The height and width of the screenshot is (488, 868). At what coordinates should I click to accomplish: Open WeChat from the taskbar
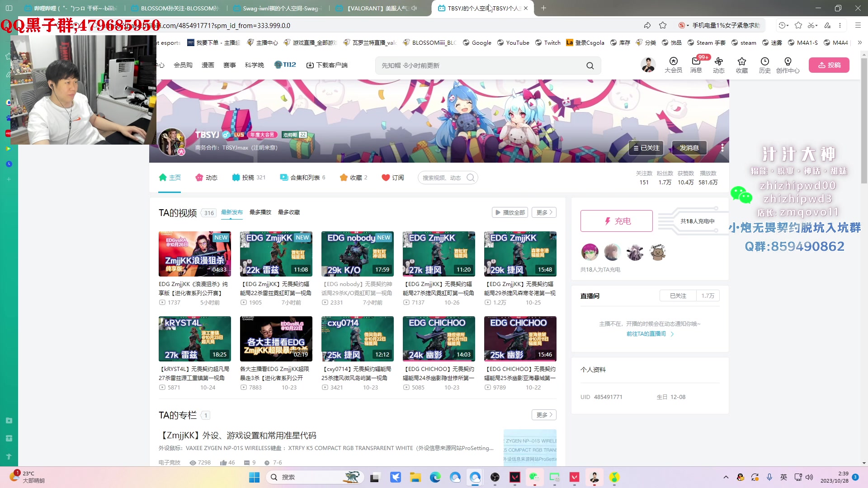point(535,477)
